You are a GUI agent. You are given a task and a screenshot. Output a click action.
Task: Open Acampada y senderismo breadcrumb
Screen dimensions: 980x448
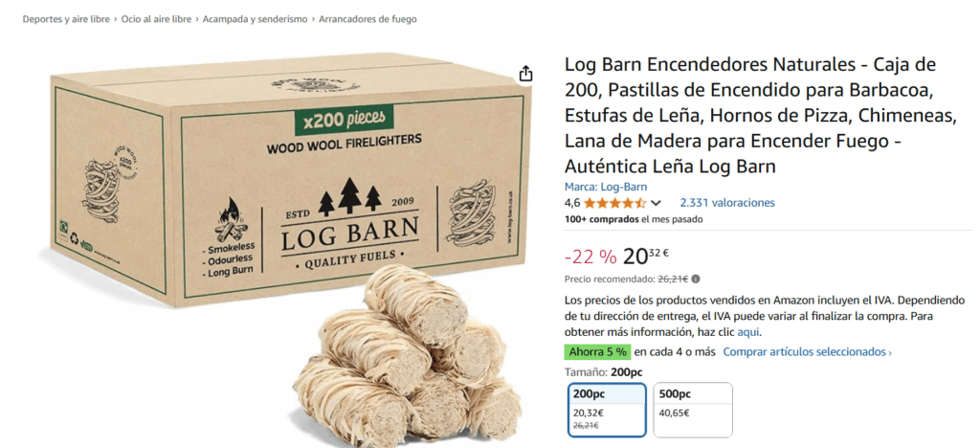(x=255, y=19)
